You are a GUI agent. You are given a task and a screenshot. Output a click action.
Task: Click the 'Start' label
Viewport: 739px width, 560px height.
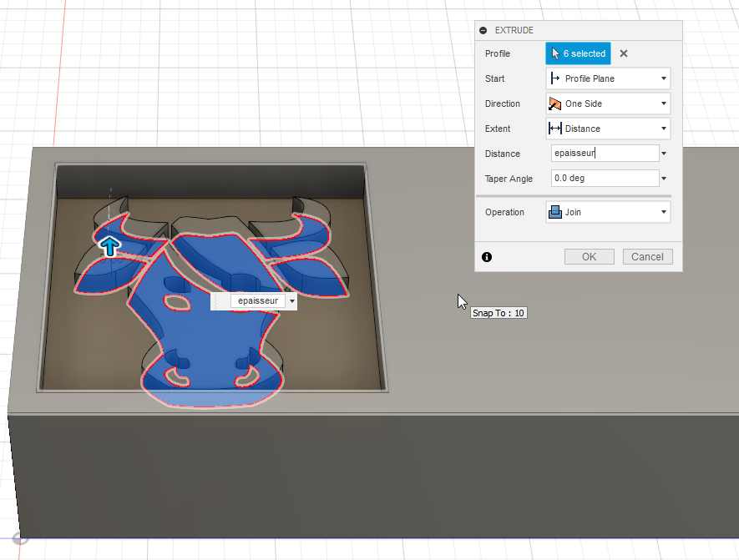[x=494, y=78]
